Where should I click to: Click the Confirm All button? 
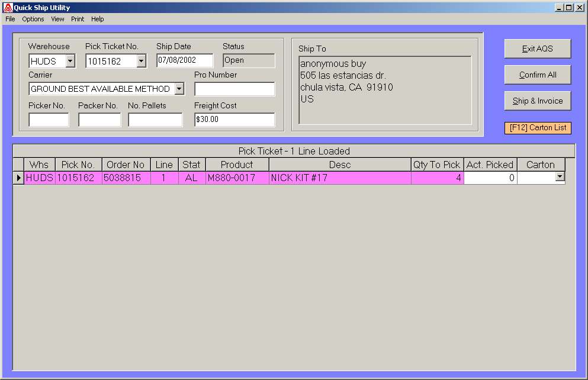coord(538,75)
